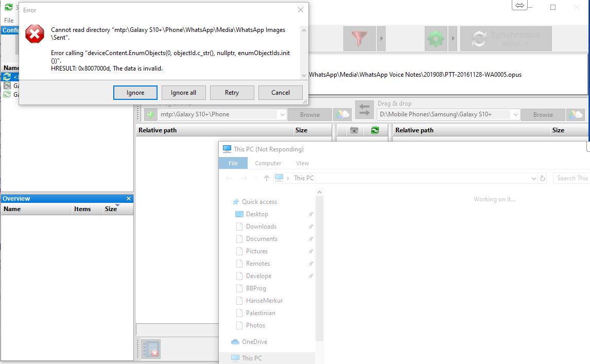590x364 pixels.
Task: Select Photos folder in Quick access
Action: pyautogui.click(x=255, y=325)
